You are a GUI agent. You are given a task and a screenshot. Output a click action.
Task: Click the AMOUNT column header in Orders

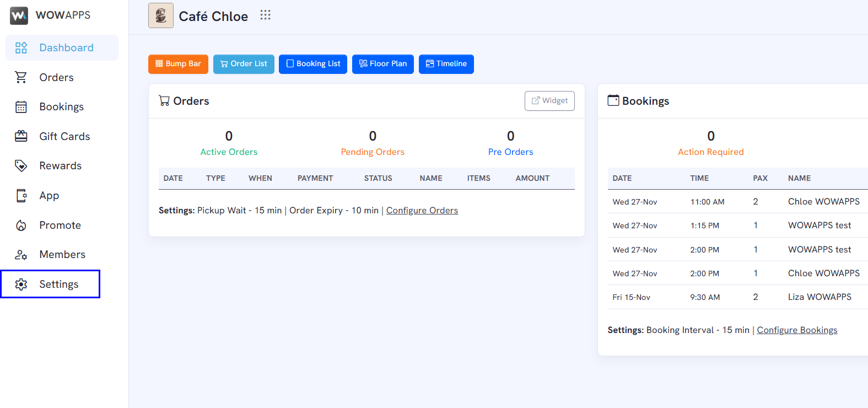(532, 179)
